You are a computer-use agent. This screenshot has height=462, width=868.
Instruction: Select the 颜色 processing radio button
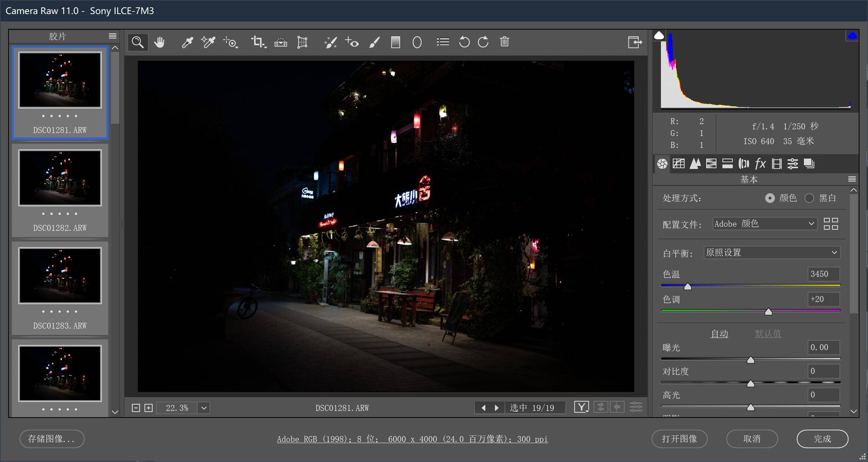click(770, 198)
